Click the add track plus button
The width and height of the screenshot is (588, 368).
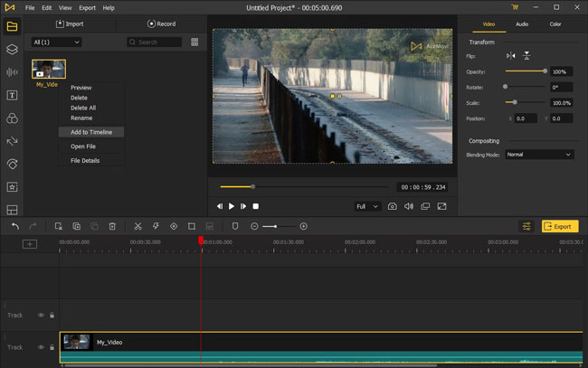pos(30,244)
